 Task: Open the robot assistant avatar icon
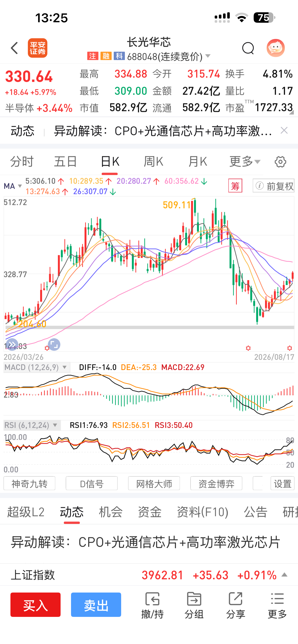click(x=275, y=48)
